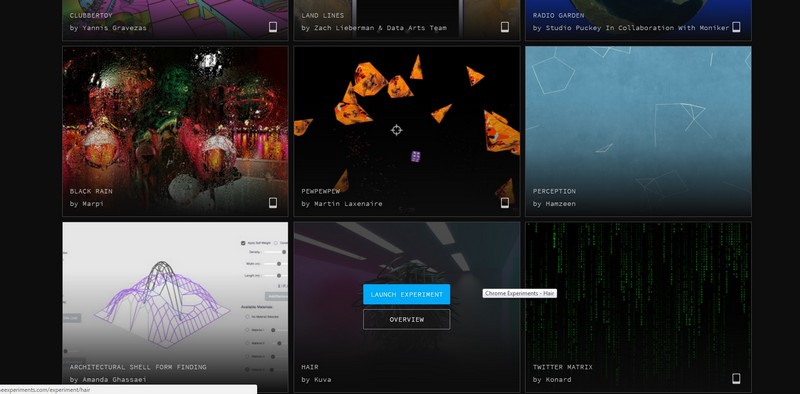Click mobile icon on Land Lines card
This screenshot has width=800, height=394.
point(505,27)
